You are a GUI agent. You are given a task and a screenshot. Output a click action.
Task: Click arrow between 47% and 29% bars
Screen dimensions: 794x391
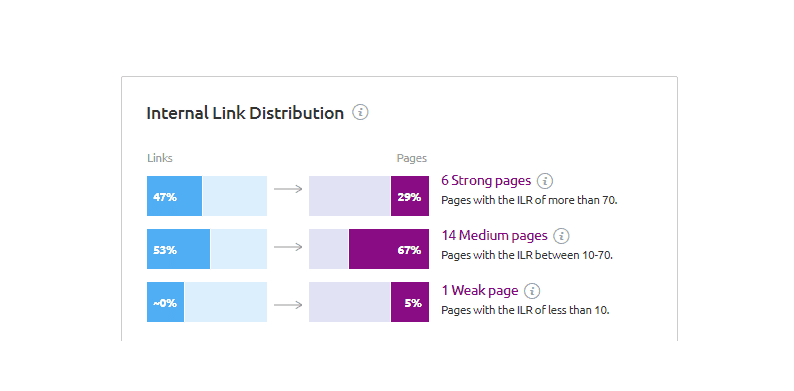288,189
